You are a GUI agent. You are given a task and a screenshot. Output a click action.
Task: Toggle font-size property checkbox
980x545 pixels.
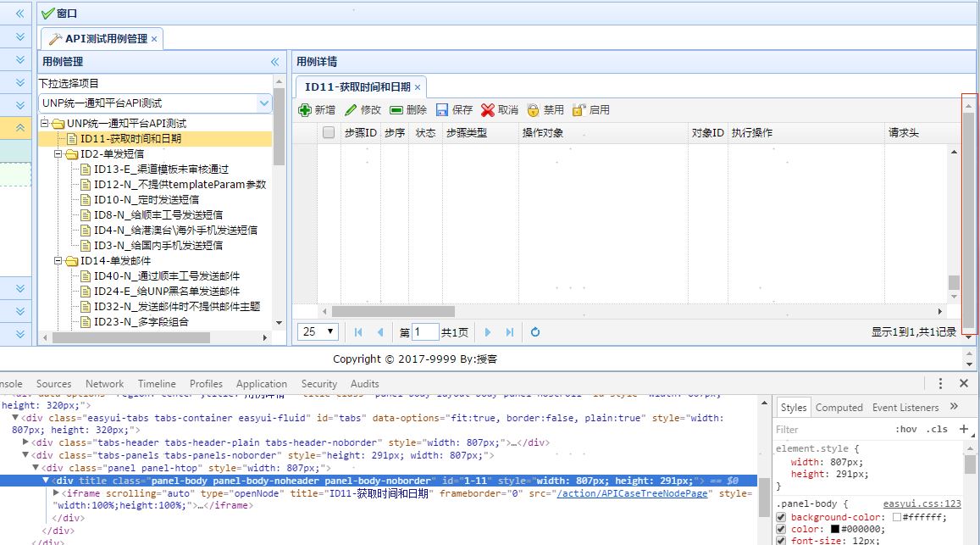[781, 541]
